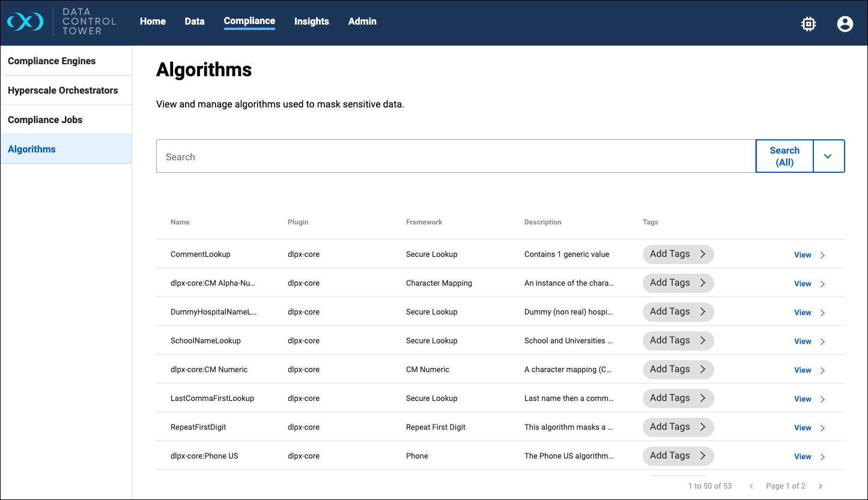868x500 pixels.
Task: Expand Add Tags for LastCommaFirstLookup
Action: 678,398
